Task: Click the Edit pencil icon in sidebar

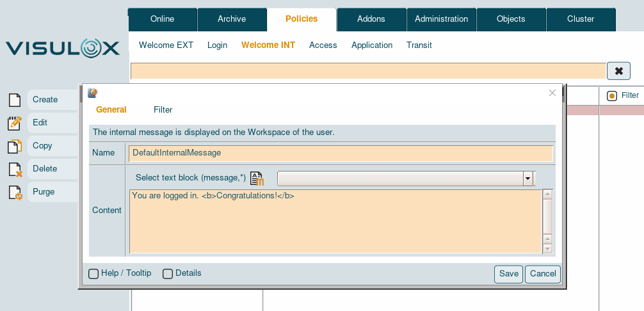Action: click(15, 123)
